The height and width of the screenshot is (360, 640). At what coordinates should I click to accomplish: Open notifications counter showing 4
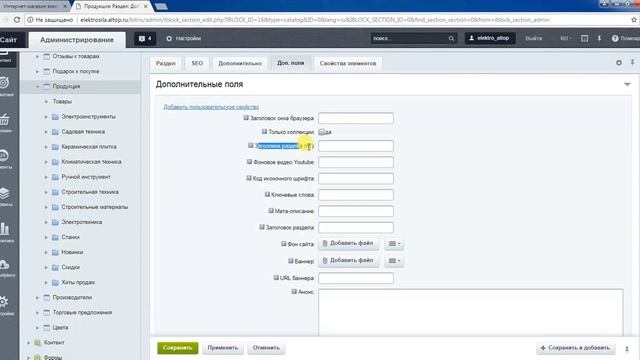[x=145, y=38]
